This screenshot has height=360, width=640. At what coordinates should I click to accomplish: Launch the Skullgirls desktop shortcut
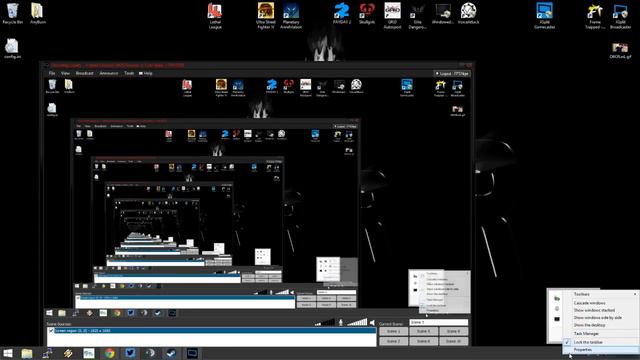pyautogui.click(x=367, y=13)
